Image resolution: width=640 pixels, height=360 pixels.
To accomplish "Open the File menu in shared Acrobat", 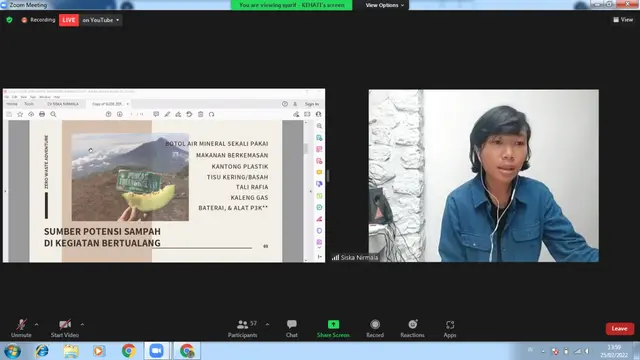I will coord(7,97).
